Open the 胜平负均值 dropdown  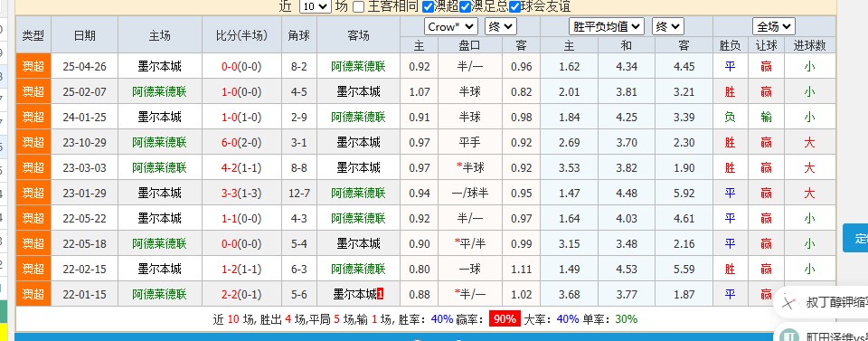[x=607, y=26]
